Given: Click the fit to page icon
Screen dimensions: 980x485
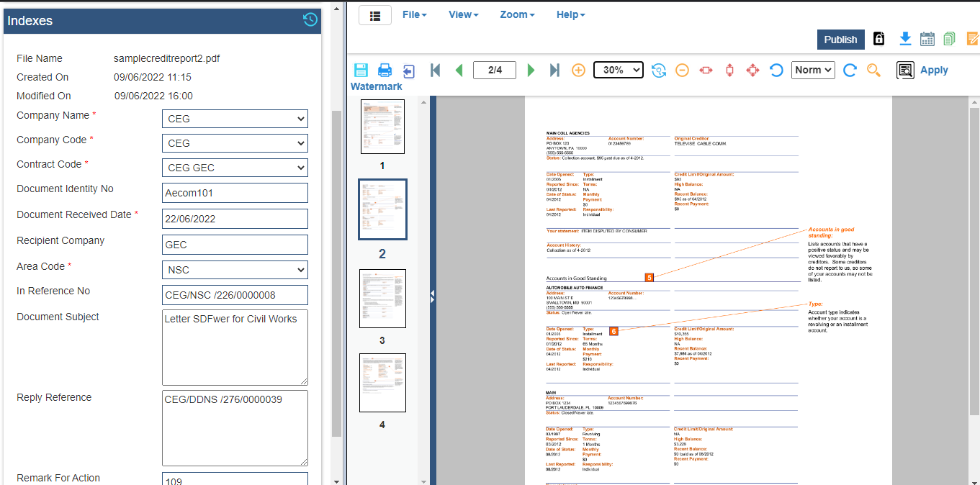Looking at the screenshot, I should click(x=752, y=70).
